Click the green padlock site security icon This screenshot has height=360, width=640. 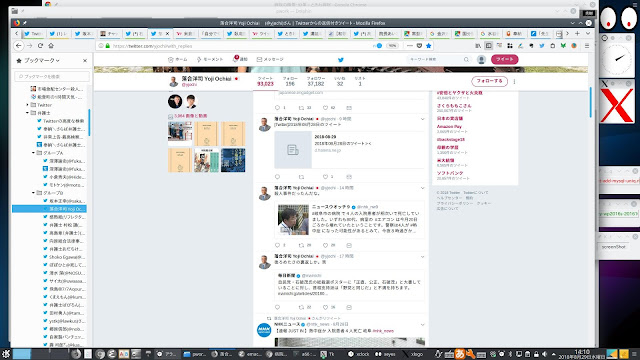pos(108,46)
